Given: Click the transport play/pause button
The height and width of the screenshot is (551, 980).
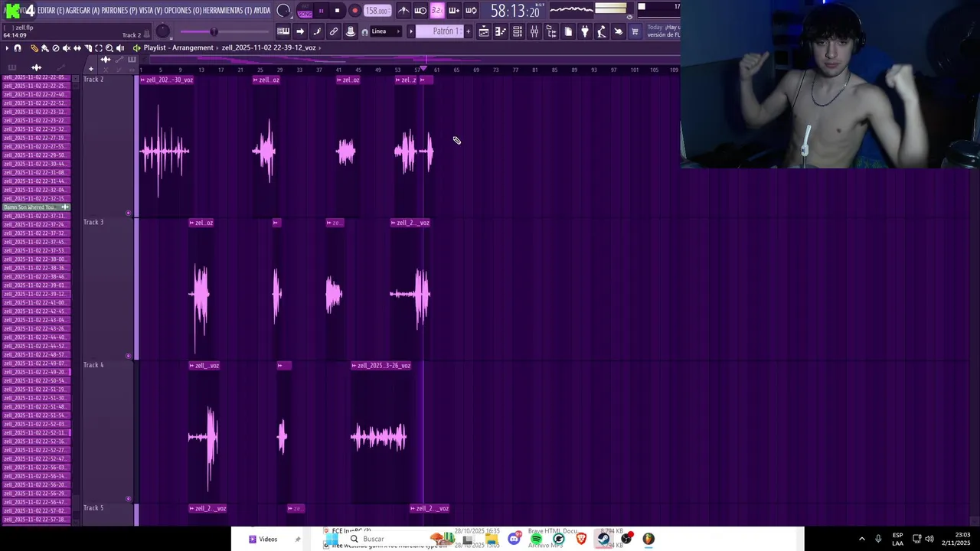Looking at the screenshot, I should pyautogui.click(x=321, y=11).
